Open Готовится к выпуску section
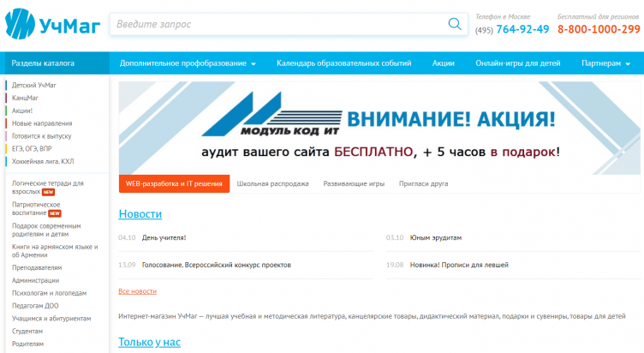 pyautogui.click(x=41, y=136)
